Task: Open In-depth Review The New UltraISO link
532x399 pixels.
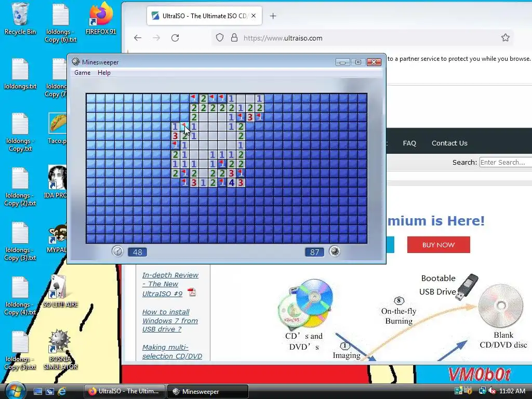Action: point(170,284)
